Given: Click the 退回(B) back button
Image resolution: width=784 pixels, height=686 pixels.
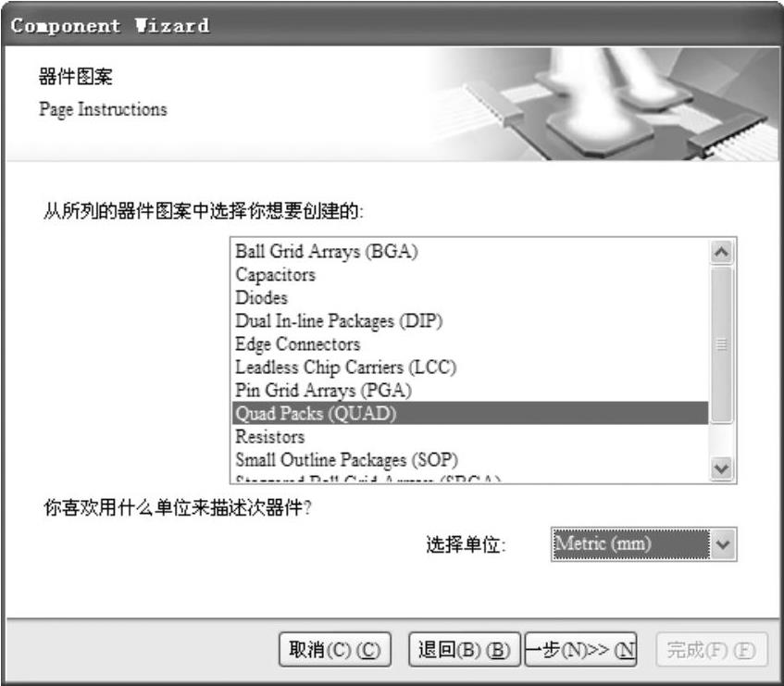Looking at the screenshot, I should pyautogui.click(x=464, y=650).
